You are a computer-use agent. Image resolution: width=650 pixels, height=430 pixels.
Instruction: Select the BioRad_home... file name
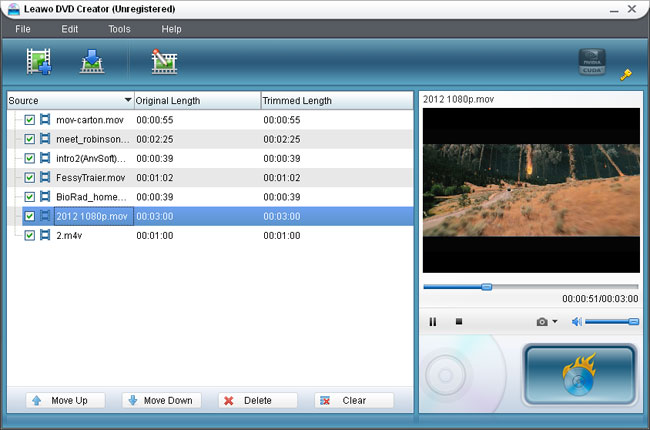coord(91,197)
